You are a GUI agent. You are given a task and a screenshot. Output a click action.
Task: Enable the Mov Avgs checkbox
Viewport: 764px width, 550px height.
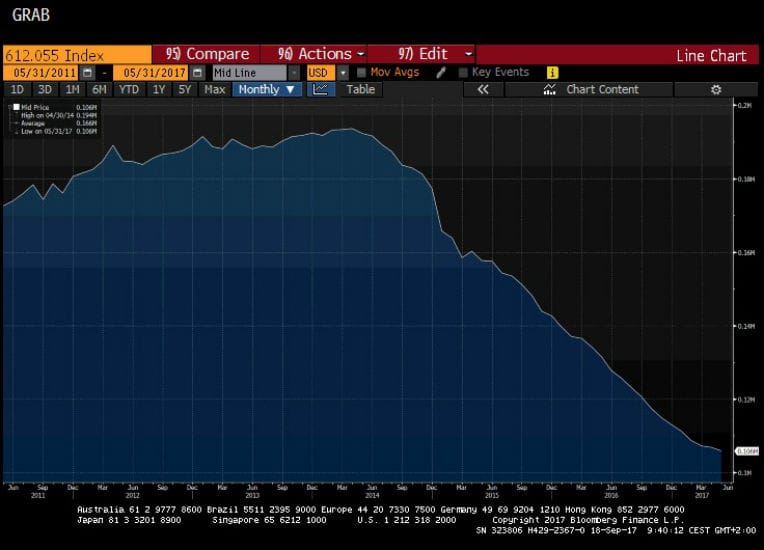[361, 73]
